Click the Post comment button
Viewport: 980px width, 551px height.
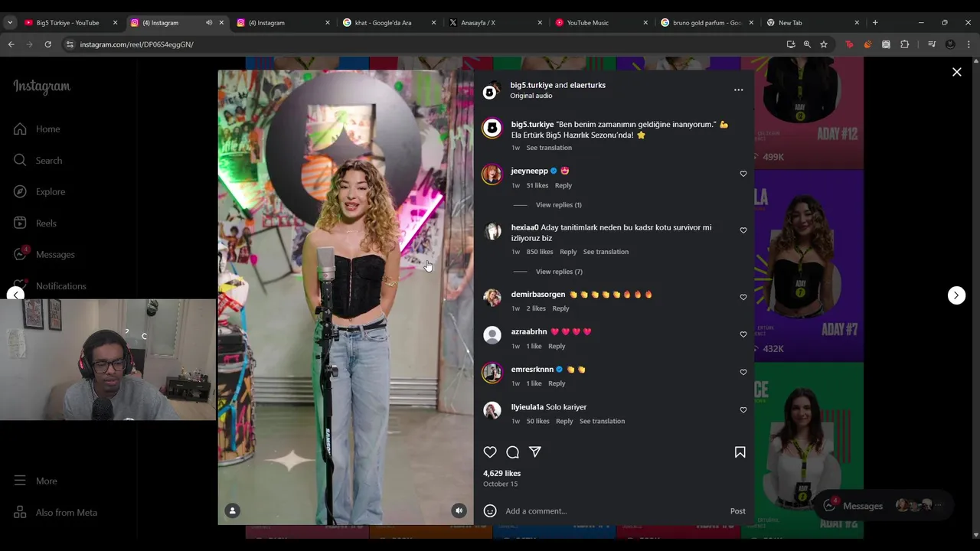coord(737,510)
